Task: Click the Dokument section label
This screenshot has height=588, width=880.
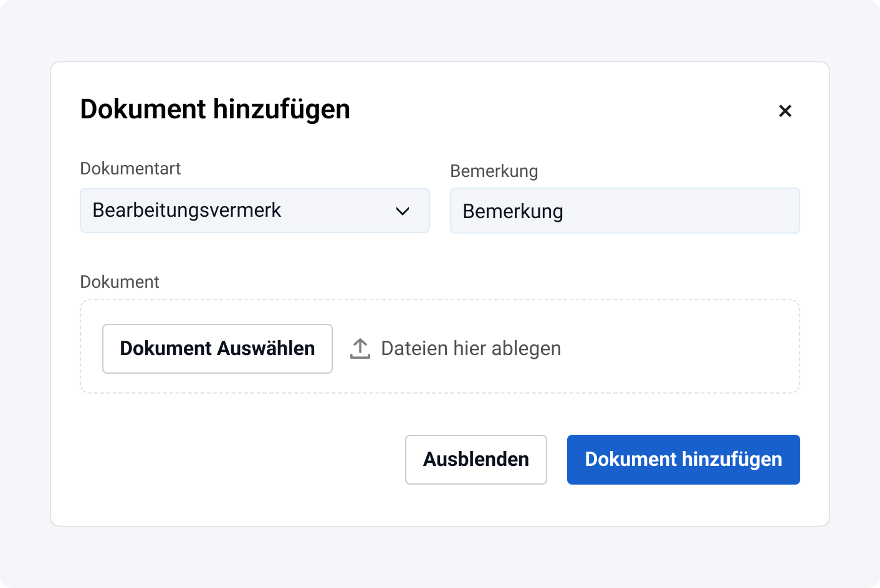Action: 120,282
